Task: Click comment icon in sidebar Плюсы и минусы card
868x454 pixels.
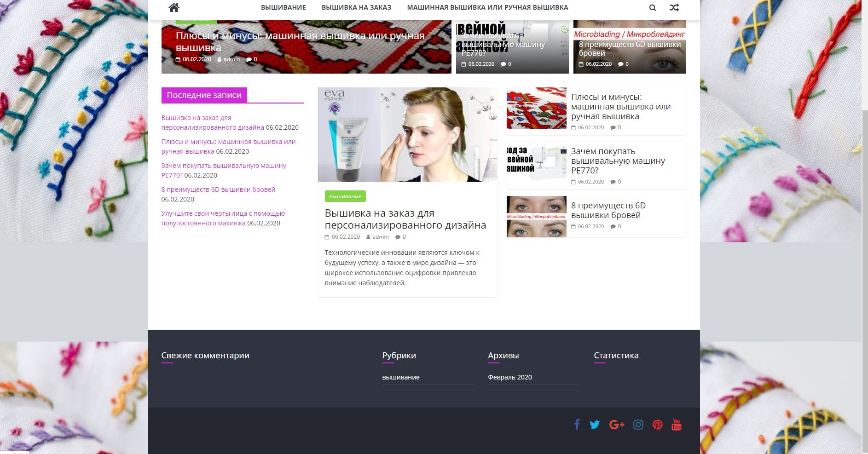Action: point(613,127)
